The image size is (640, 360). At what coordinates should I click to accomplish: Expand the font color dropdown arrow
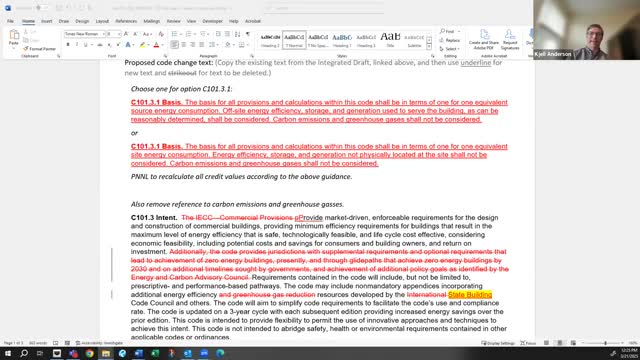coord(162,45)
